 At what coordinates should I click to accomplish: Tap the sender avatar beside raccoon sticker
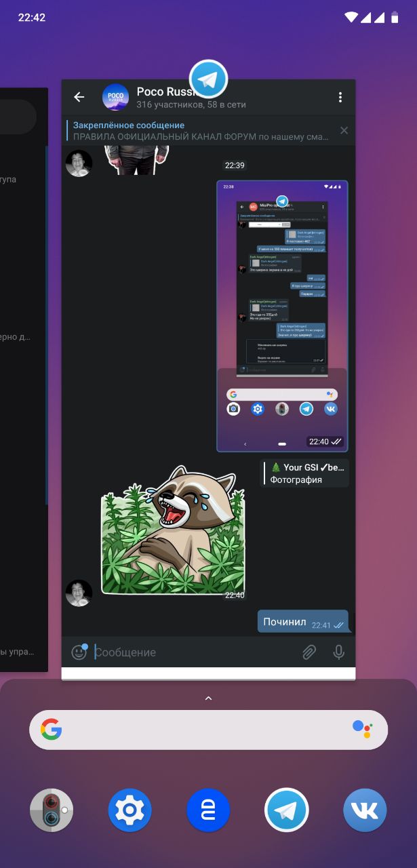point(79,593)
